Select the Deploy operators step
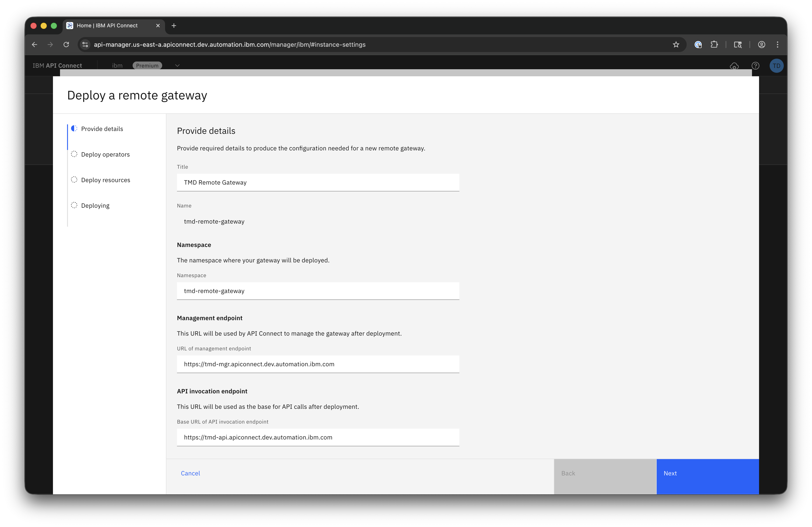The image size is (812, 527). (105, 154)
